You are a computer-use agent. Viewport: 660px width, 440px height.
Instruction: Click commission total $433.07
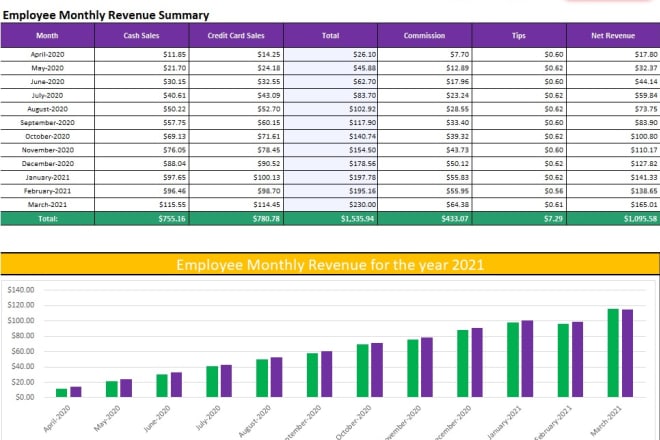(455, 219)
